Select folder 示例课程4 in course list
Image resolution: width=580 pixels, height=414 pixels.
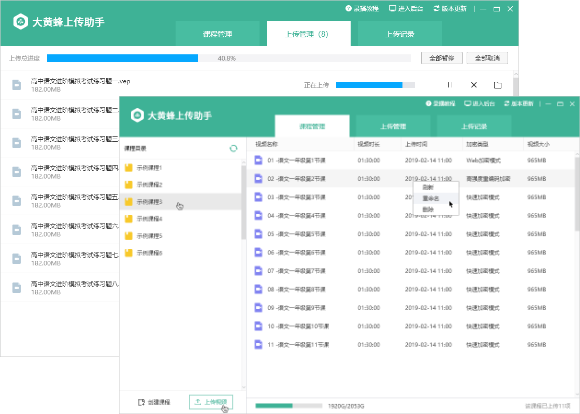(x=181, y=219)
